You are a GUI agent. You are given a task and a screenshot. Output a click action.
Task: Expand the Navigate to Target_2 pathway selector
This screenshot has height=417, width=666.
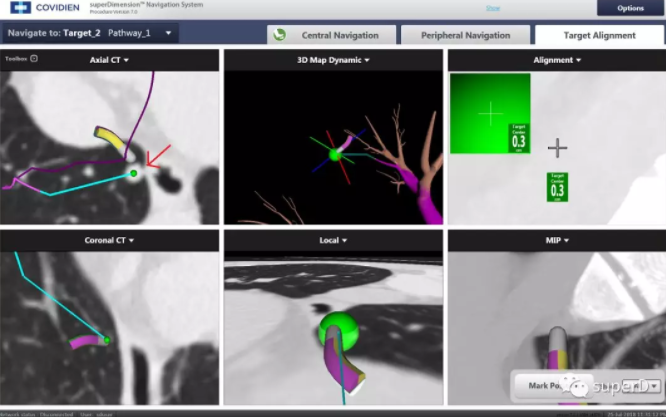click(x=170, y=34)
